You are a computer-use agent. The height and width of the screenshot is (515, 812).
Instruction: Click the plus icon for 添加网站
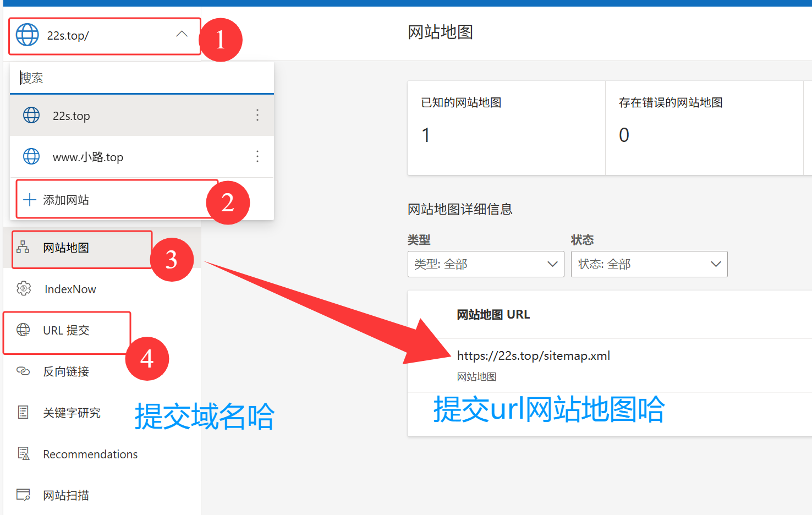click(x=30, y=199)
